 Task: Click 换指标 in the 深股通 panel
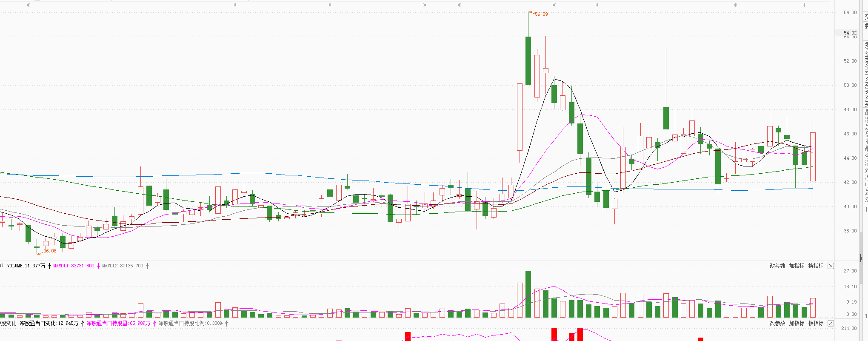[x=816, y=324]
